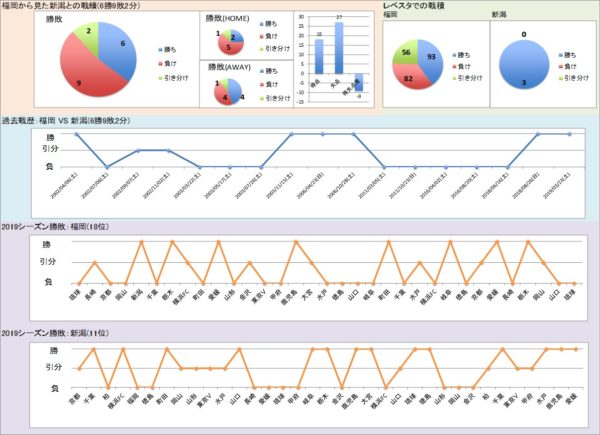Click 栃木 label on 新潟 season chart axis

coord(322,399)
